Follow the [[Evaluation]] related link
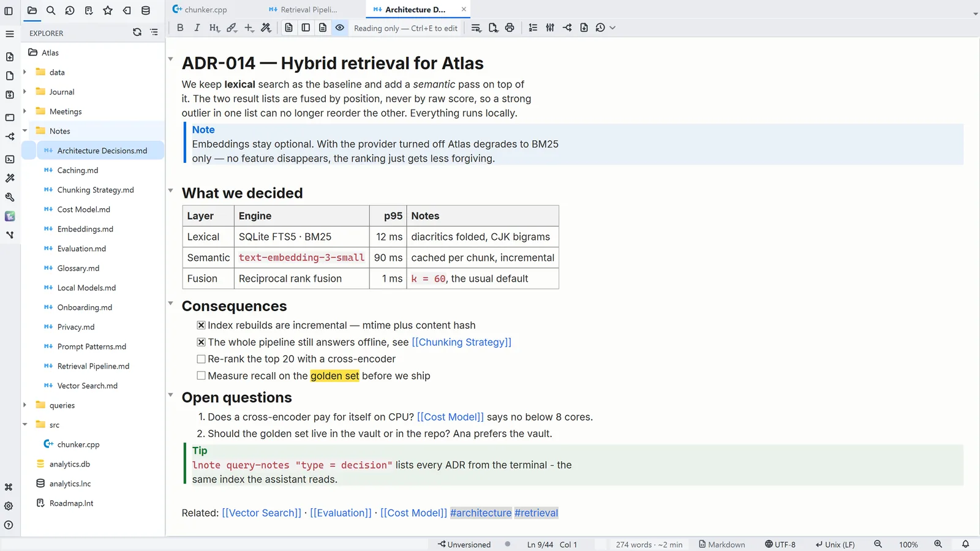Image resolution: width=980 pixels, height=551 pixels. click(341, 513)
